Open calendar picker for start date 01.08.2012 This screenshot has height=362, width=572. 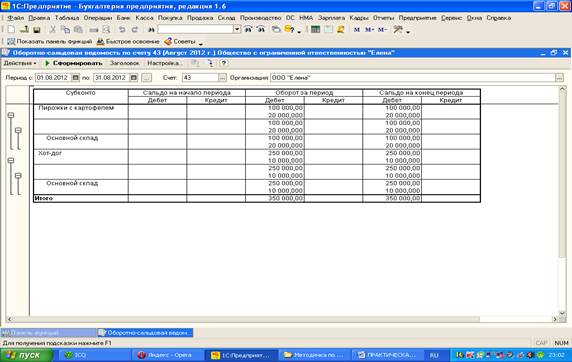[76, 78]
